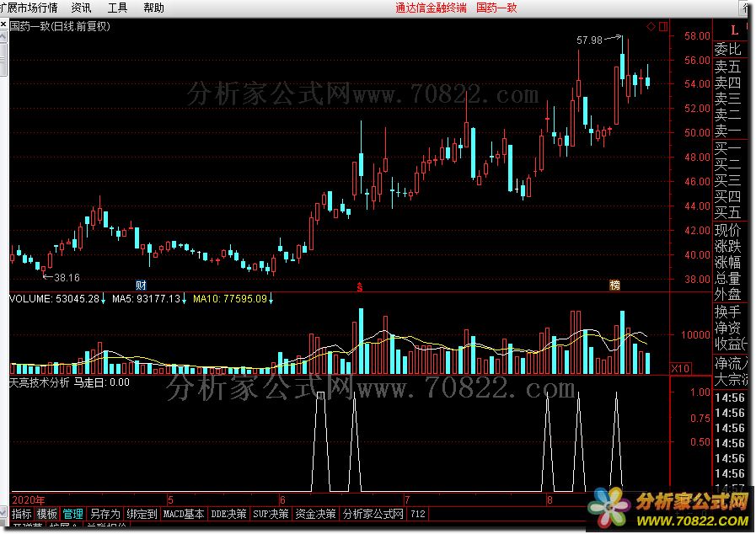Click the down arrow after MA5 value
The width and height of the screenshot is (756, 534).
(x=185, y=299)
